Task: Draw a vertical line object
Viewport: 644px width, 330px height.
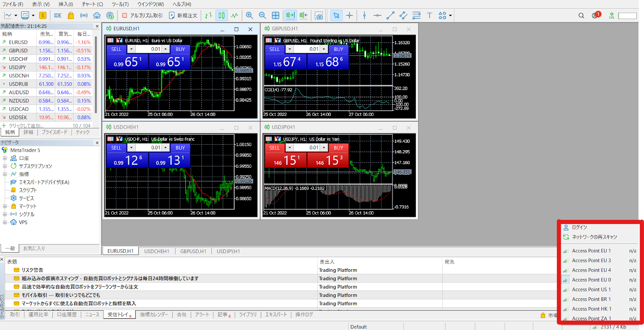Action: [364, 15]
